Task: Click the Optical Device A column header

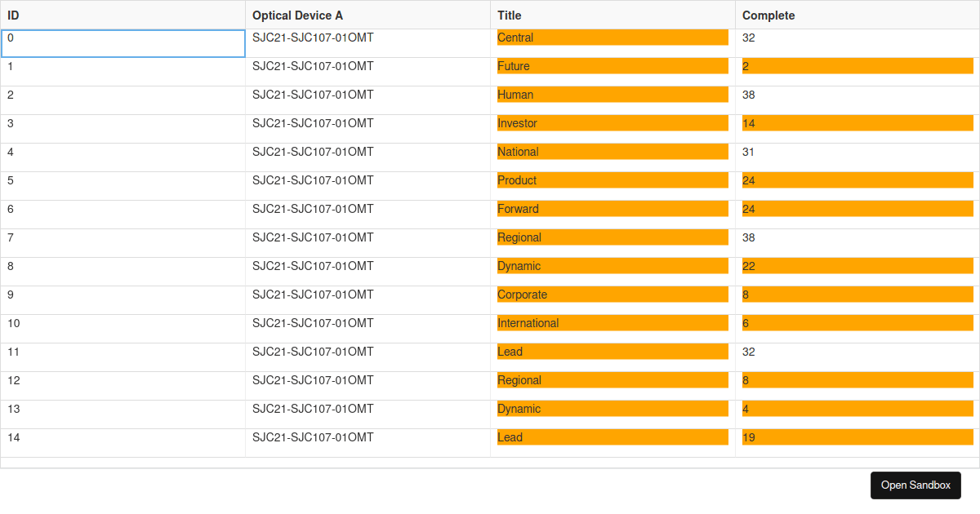Action: click(x=367, y=16)
